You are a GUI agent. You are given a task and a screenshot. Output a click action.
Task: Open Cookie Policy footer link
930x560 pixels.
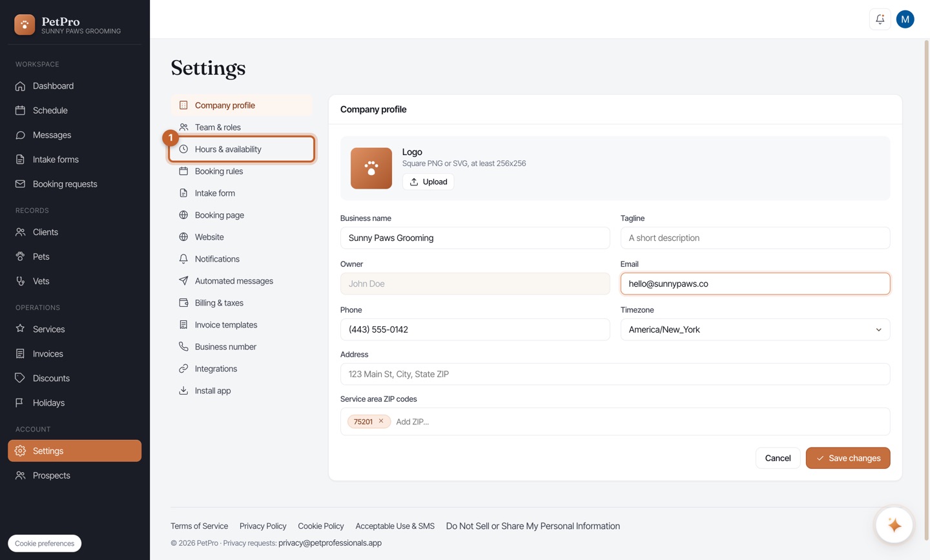pos(321,526)
